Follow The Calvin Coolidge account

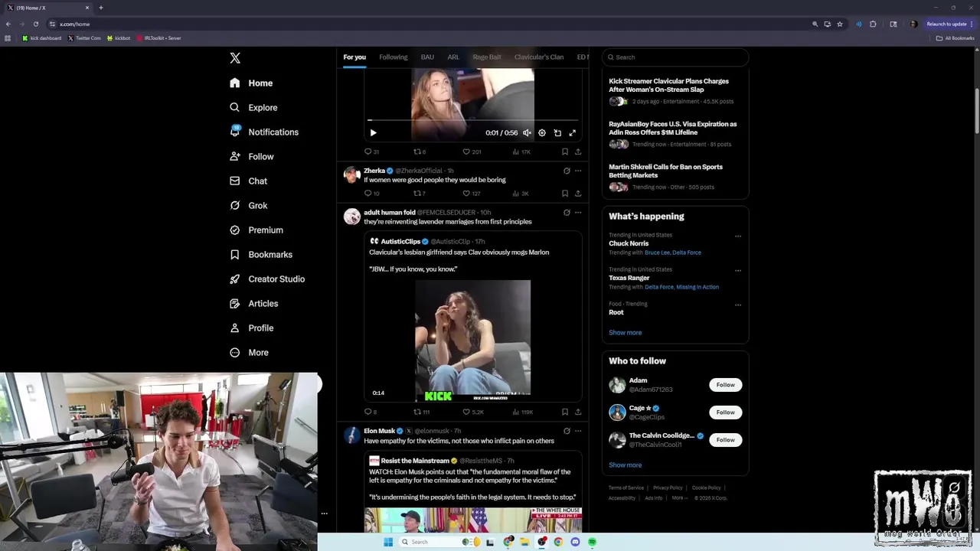[725, 440]
